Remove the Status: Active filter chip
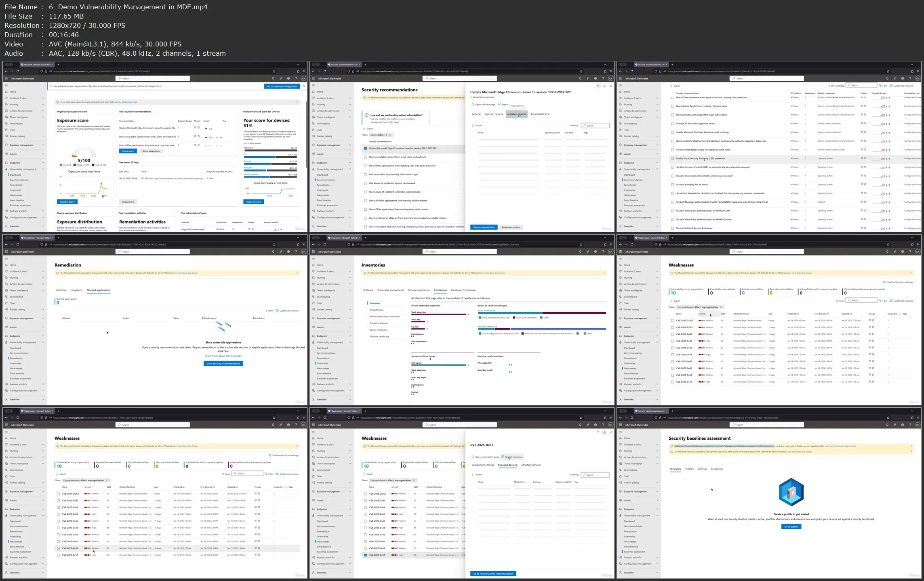 [x=390, y=135]
